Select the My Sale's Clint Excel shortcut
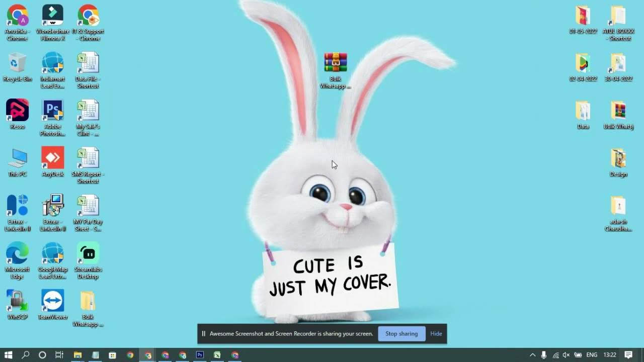Image resolution: width=644 pixels, height=362 pixels. point(88,118)
